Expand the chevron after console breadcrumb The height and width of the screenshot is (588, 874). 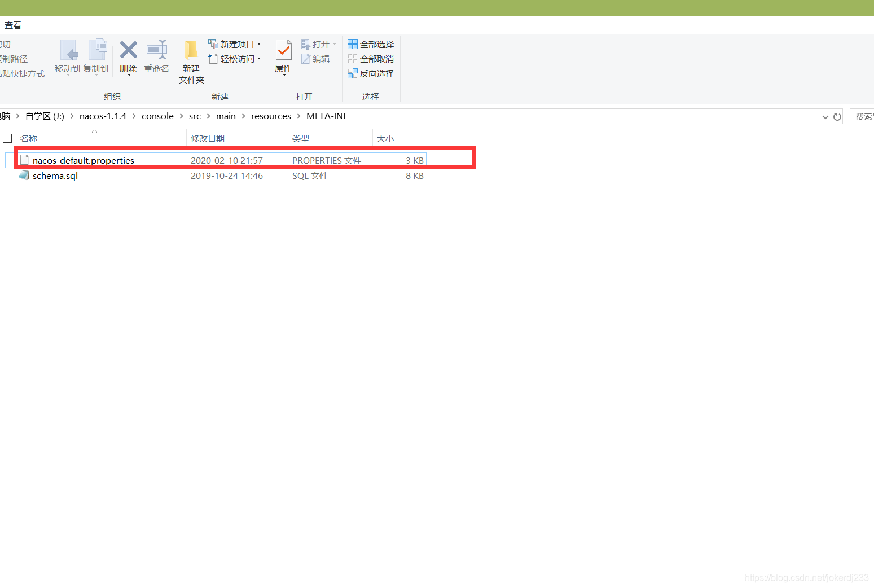(x=181, y=116)
